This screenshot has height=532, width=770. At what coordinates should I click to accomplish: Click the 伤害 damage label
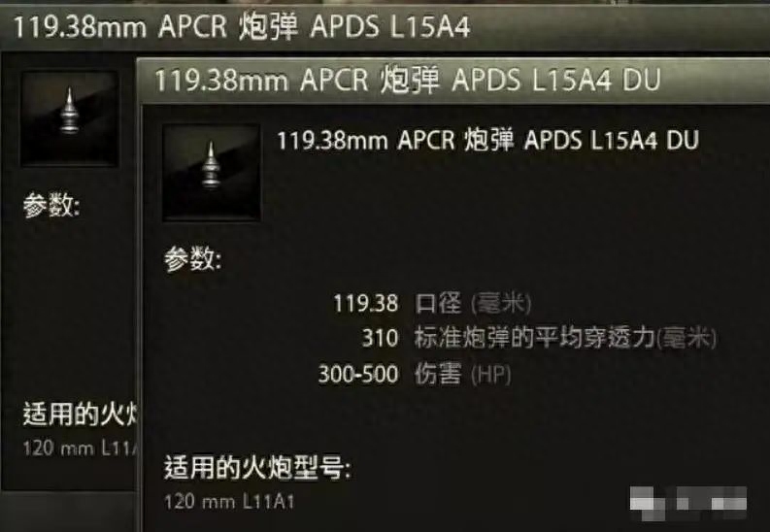pos(438,375)
